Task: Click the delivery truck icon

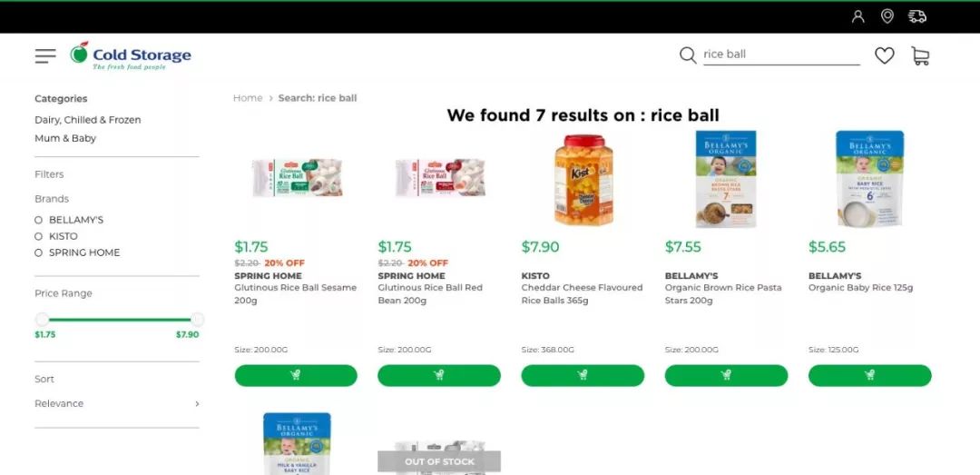Action: pos(916,16)
